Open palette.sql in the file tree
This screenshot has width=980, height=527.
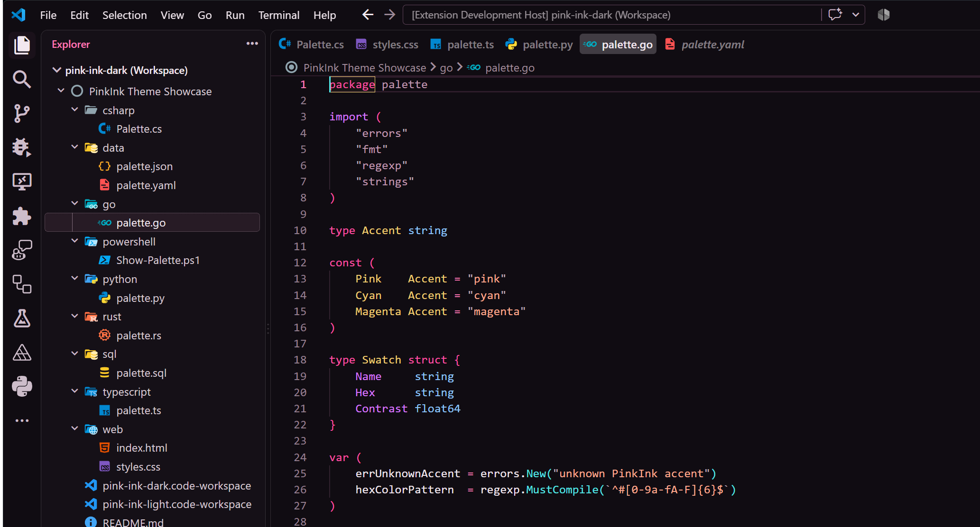click(153, 373)
